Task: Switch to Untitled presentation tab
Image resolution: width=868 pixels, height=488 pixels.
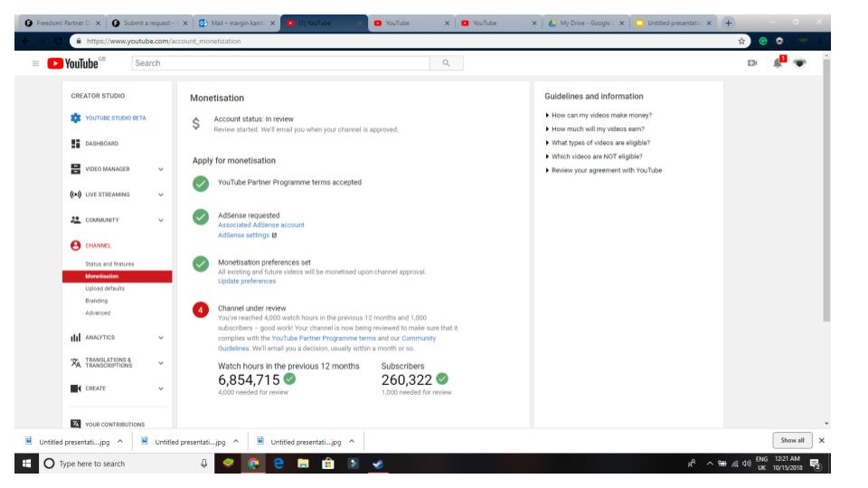Action: pyautogui.click(x=672, y=23)
